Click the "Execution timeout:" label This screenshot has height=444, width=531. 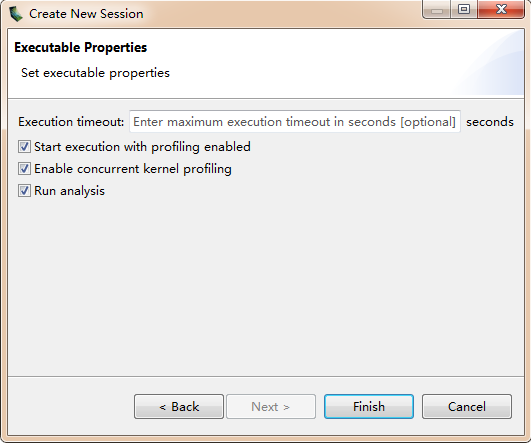pyautogui.click(x=71, y=122)
